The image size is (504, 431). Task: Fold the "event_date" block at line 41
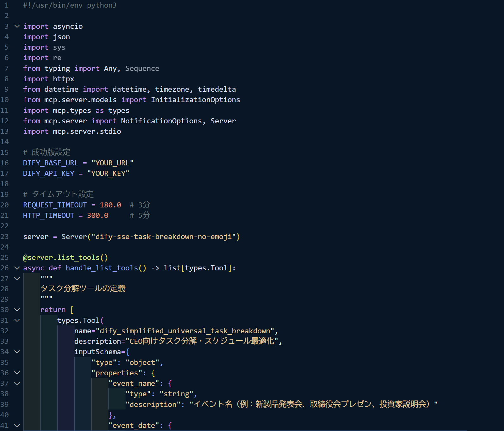click(x=17, y=425)
